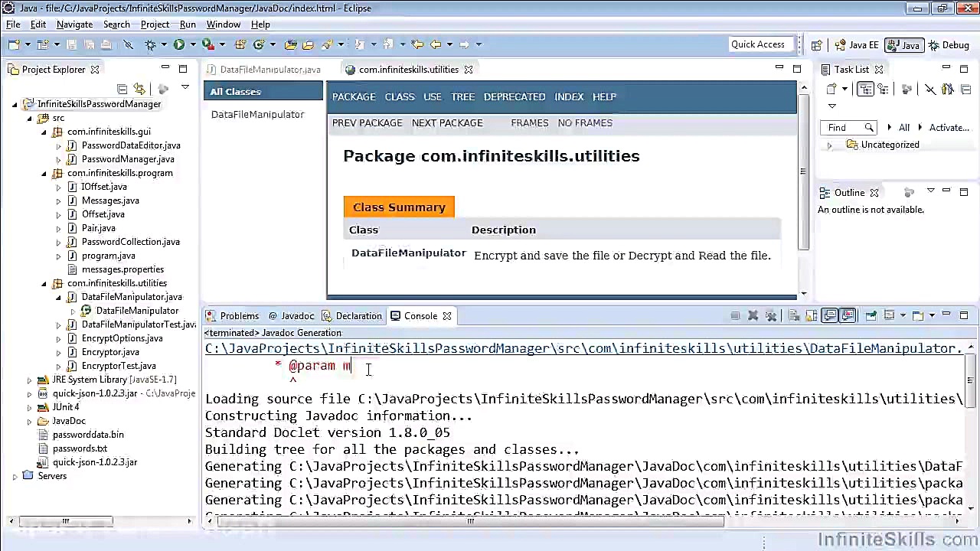
Task: Toggle Show Console on Standard Error change
Action: point(848,315)
